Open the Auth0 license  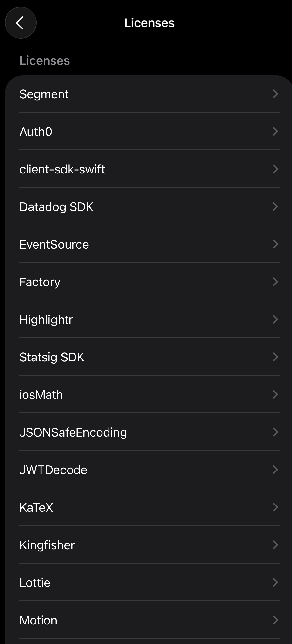pos(36,132)
